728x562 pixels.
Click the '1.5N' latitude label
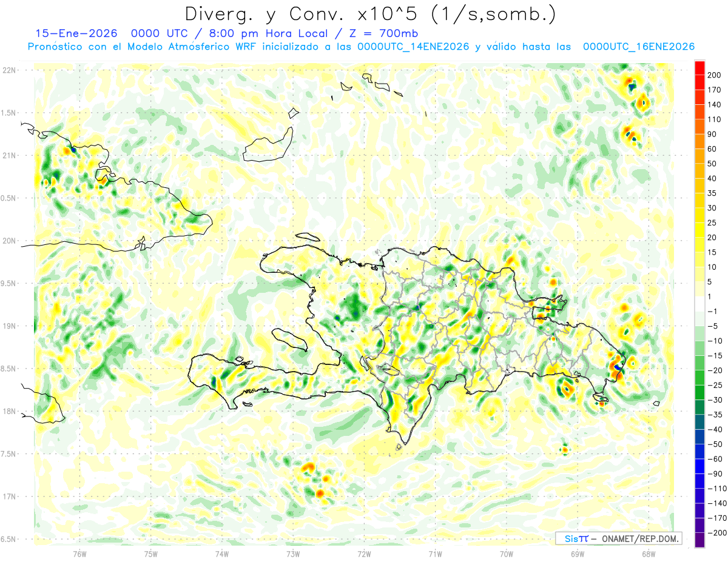tap(7, 113)
